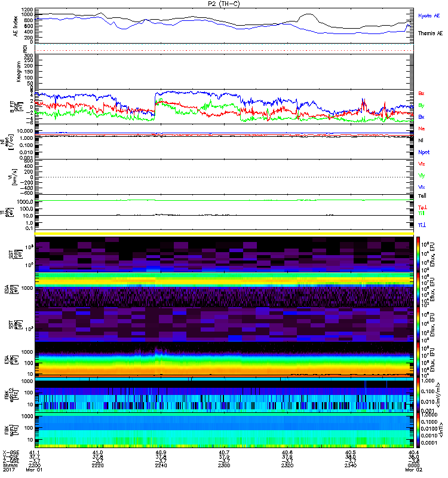This screenshot has width=448, height=478.
Task: Click the 'B_FIT GSE [nT]' axis label
Action: pos(17,107)
